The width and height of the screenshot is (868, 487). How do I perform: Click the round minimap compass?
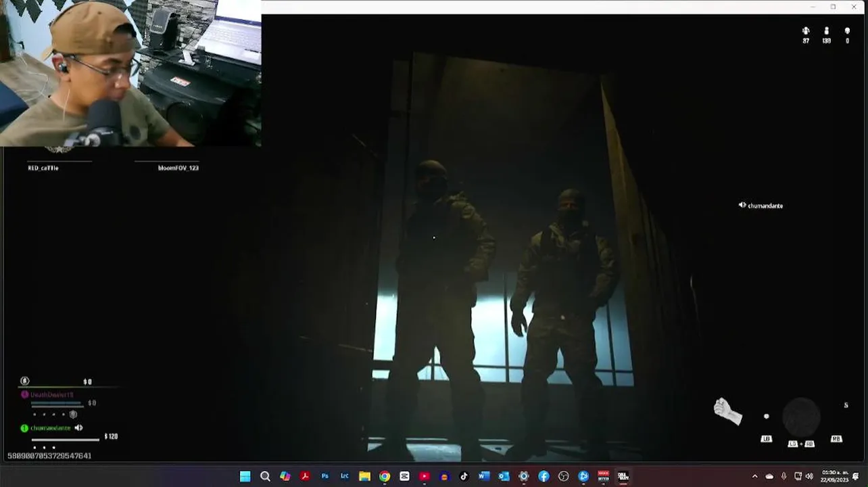802,417
